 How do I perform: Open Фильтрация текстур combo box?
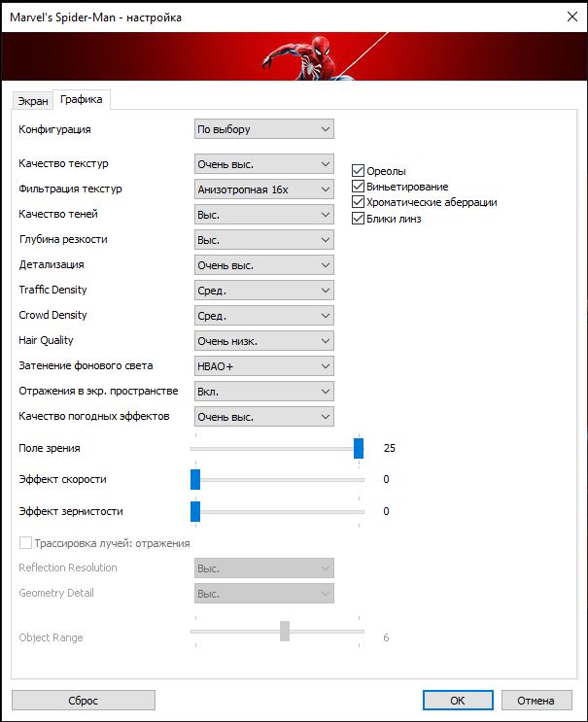coord(264,189)
